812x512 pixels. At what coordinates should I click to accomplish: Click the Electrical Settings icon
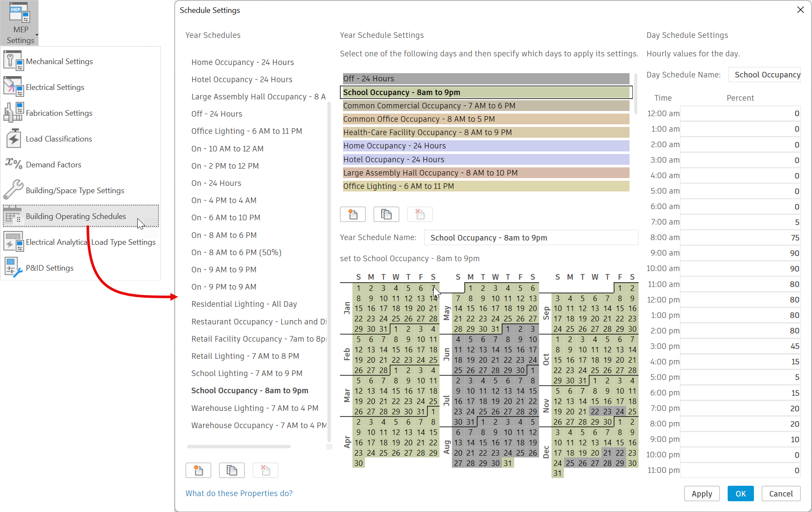click(13, 86)
